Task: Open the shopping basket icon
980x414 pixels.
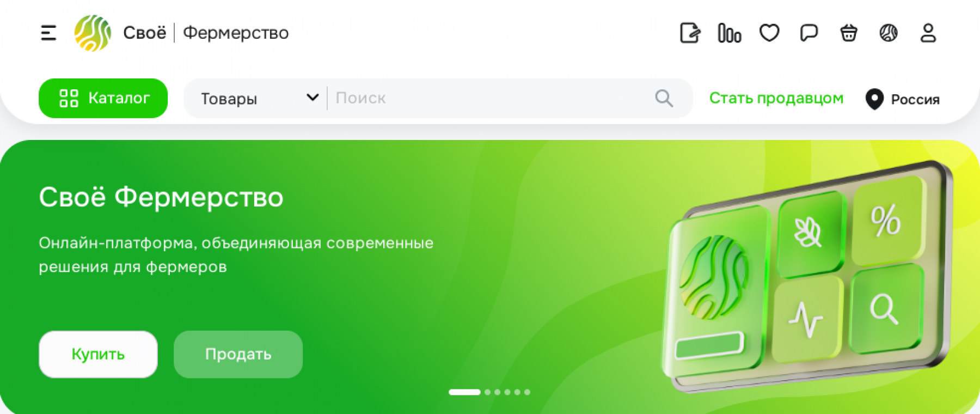Action: click(x=849, y=33)
